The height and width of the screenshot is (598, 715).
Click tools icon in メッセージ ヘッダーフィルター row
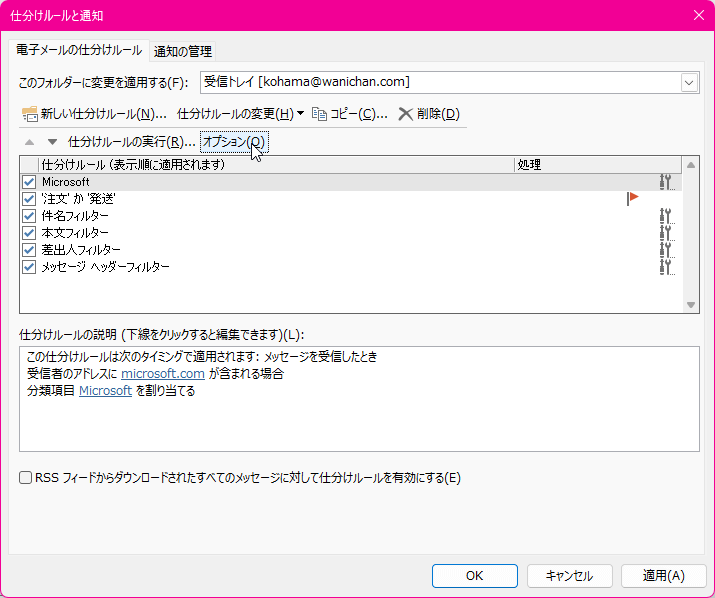pos(667,267)
